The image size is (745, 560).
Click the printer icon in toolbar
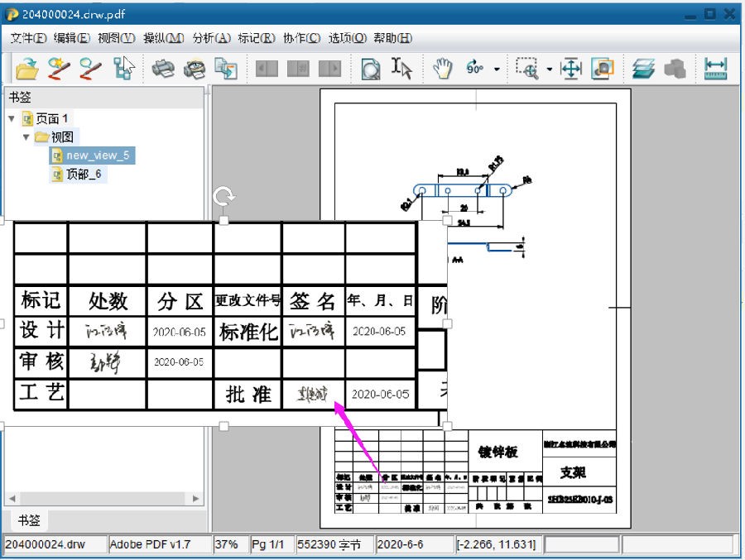[163, 68]
